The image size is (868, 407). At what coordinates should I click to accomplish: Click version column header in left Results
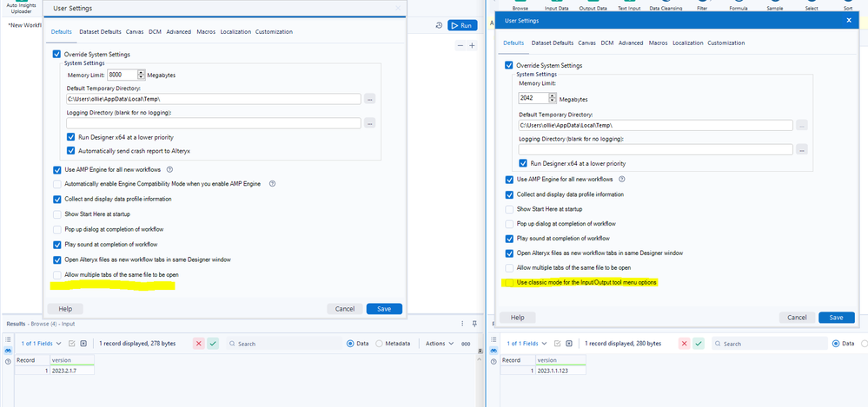click(72, 360)
